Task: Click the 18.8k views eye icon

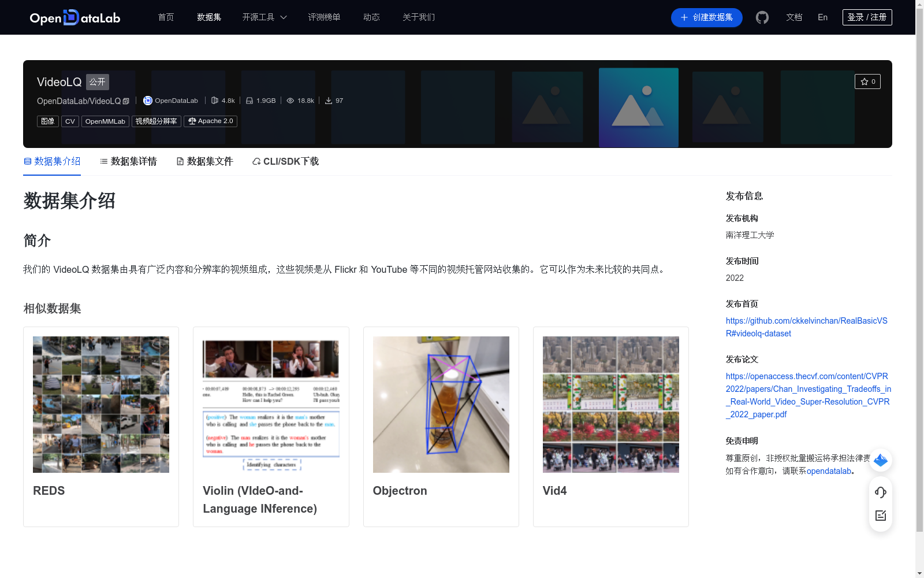Action: (290, 101)
